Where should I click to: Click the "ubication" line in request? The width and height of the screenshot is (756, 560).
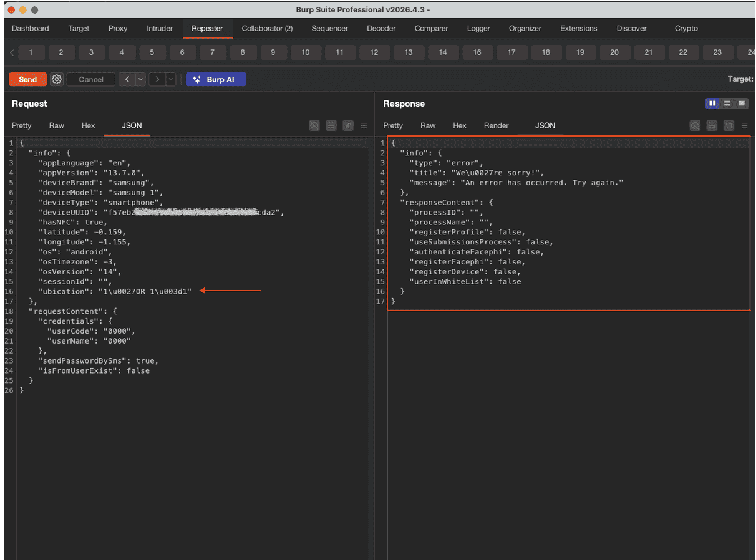coord(114,291)
